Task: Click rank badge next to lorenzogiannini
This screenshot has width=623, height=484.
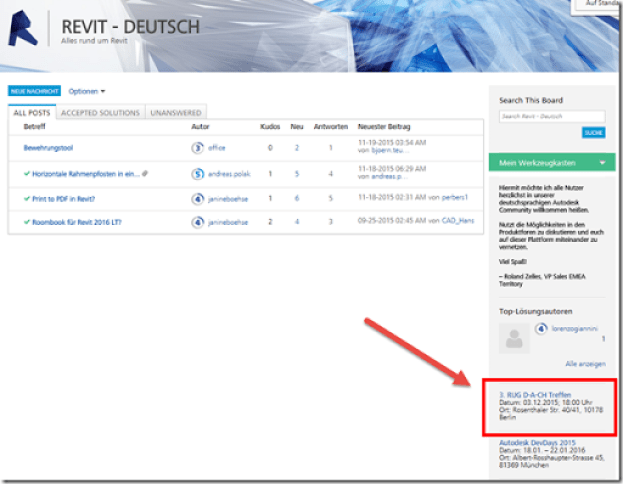Action: pyautogui.click(x=541, y=329)
